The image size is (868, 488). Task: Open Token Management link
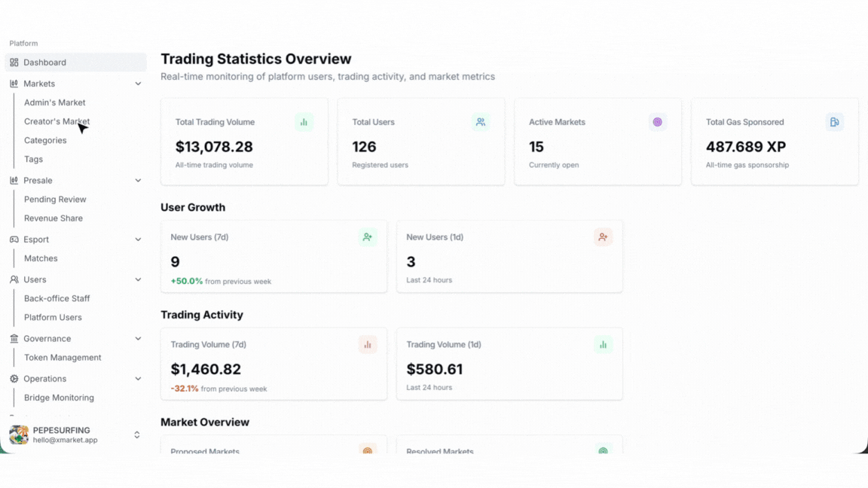(63, 358)
